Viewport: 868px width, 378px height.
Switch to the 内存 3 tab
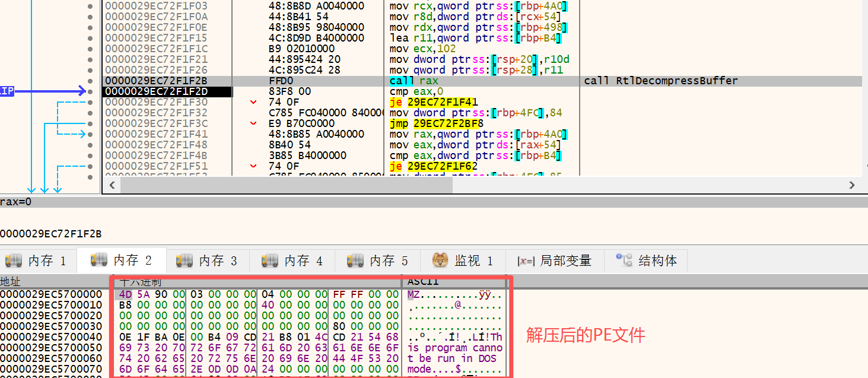[x=208, y=261]
